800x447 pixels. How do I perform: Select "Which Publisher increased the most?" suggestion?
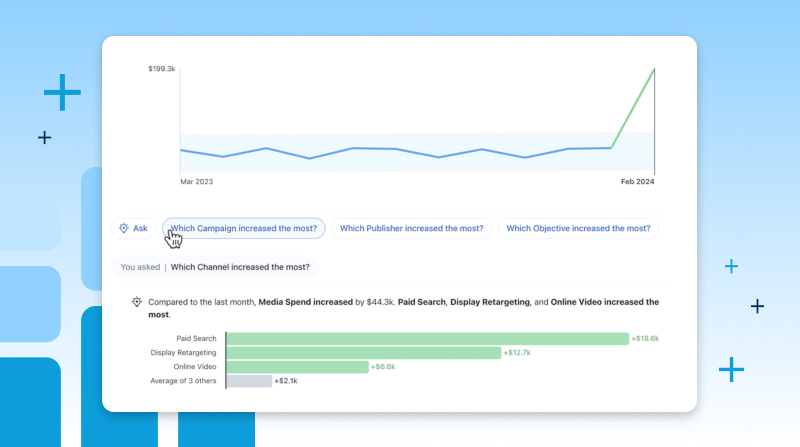(x=411, y=228)
